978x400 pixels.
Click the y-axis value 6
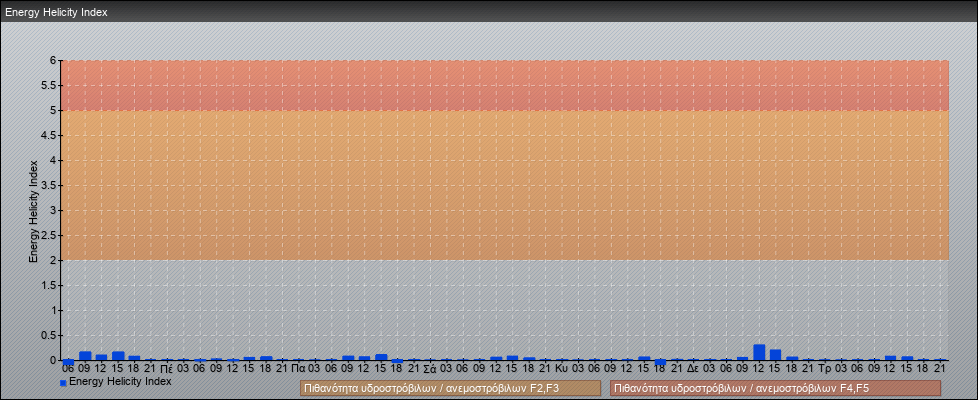pos(54,61)
